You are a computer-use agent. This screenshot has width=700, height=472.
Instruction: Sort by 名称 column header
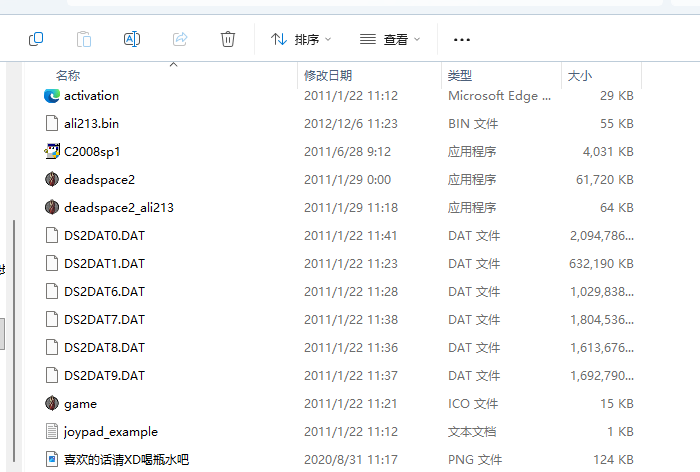click(68, 76)
